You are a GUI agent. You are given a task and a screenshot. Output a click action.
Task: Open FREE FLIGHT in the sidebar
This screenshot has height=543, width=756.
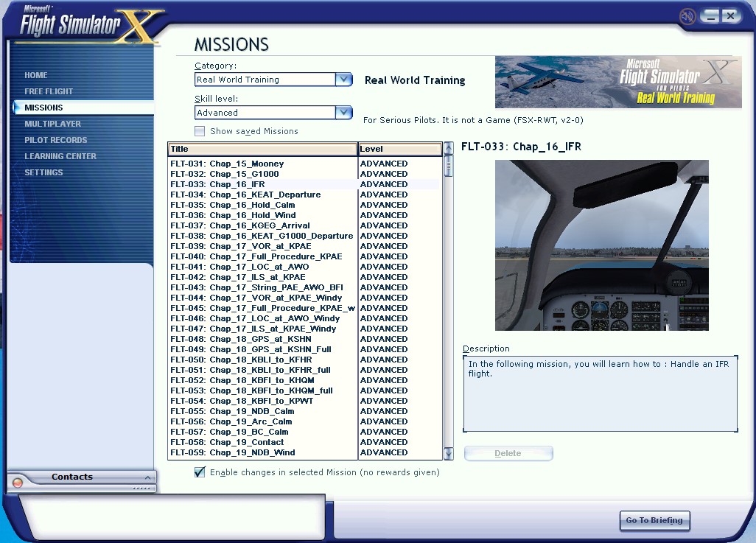point(49,91)
